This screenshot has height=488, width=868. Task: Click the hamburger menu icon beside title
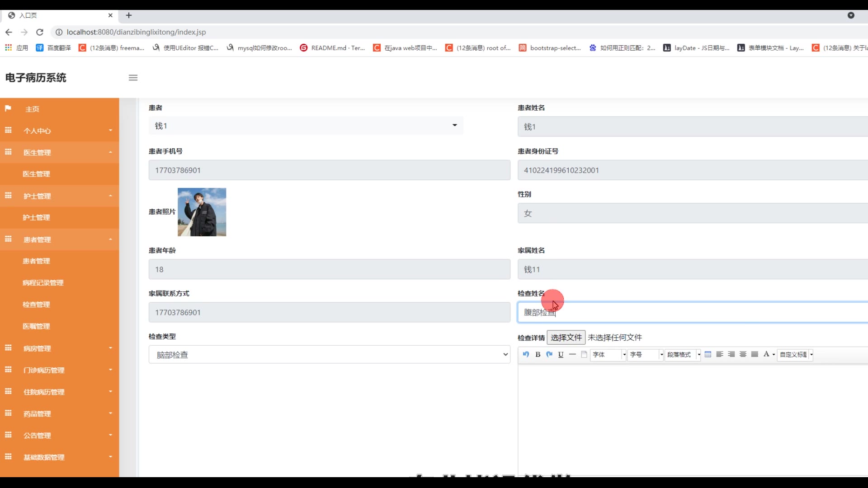[x=133, y=78]
